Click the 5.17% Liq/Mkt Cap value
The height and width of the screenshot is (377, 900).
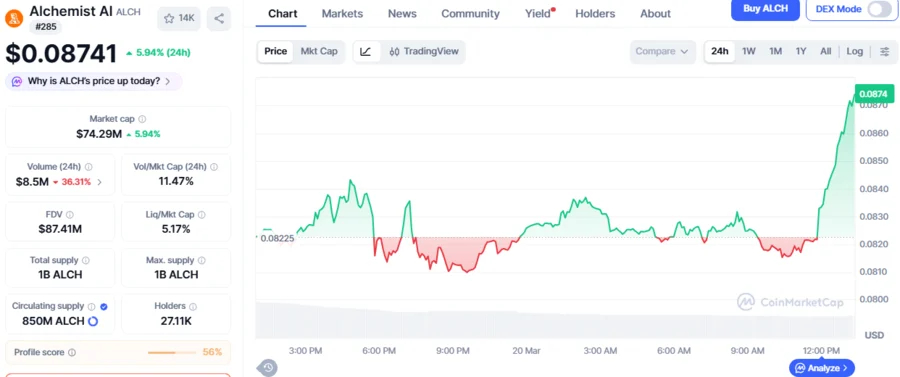pyautogui.click(x=176, y=229)
